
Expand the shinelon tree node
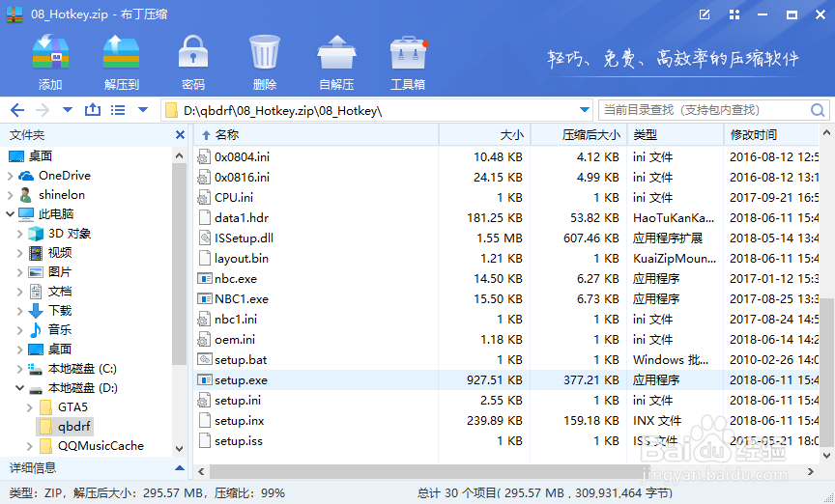pos(10,195)
